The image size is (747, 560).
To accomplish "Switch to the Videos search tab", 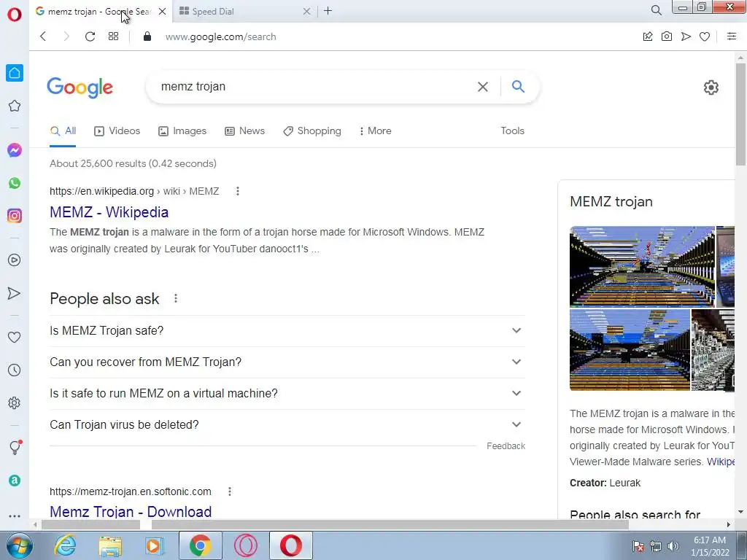I will pyautogui.click(x=117, y=131).
